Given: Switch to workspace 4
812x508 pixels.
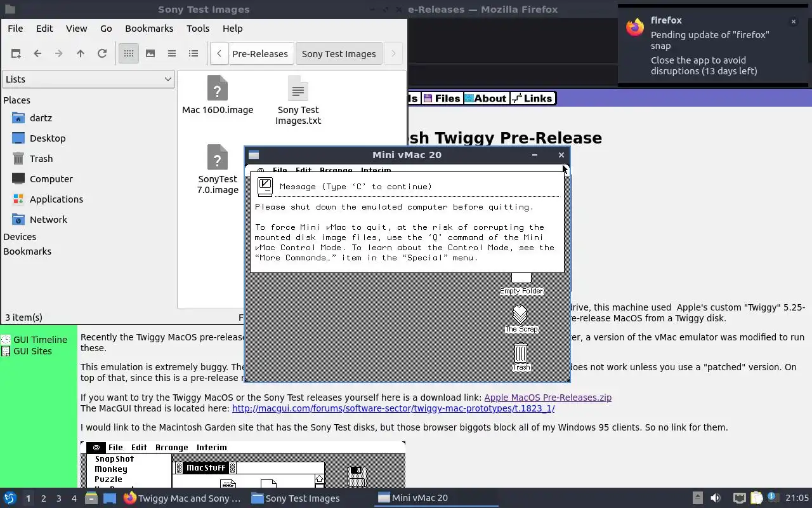Looking at the screenshot, I should [x=74, y=498].
